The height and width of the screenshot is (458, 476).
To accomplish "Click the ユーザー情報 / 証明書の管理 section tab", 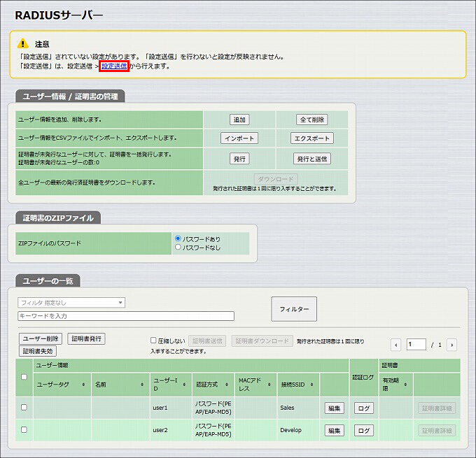I will point(70,96).
